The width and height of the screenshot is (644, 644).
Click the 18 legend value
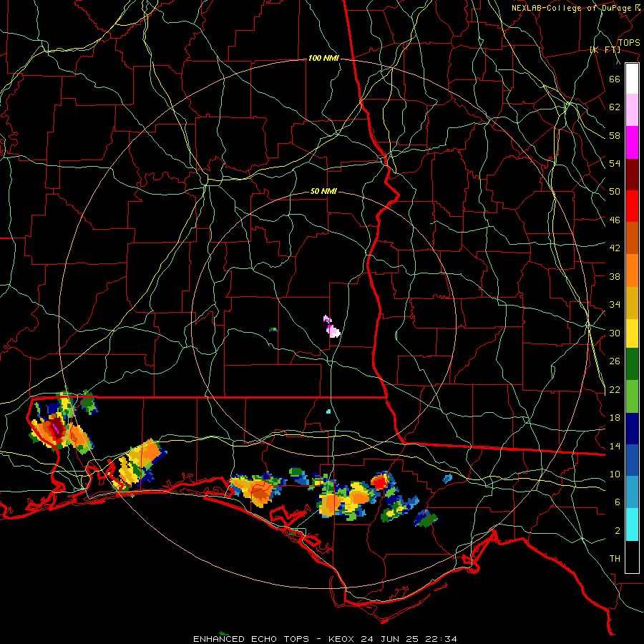pos(615,418)
